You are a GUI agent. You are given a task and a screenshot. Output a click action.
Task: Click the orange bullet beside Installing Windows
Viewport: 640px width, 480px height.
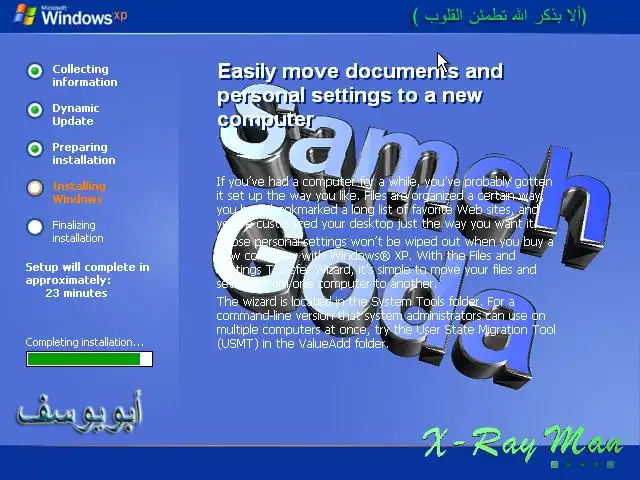(35, 188)
